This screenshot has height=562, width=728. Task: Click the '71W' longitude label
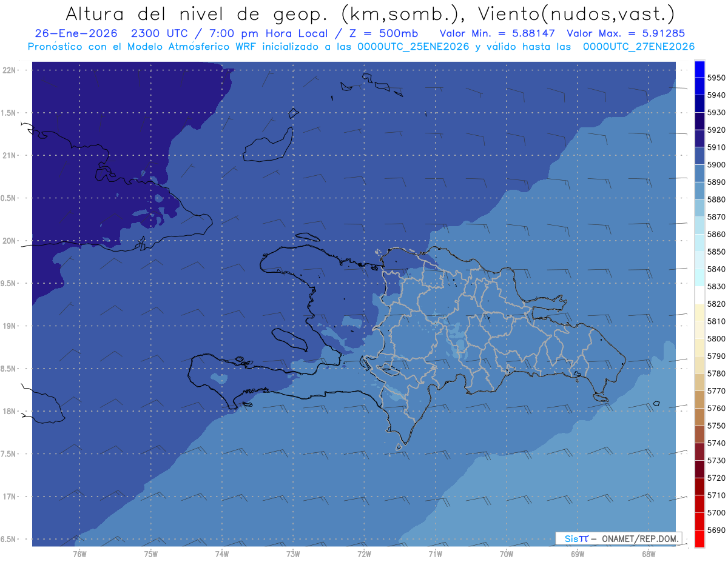(x=435, y=554)
